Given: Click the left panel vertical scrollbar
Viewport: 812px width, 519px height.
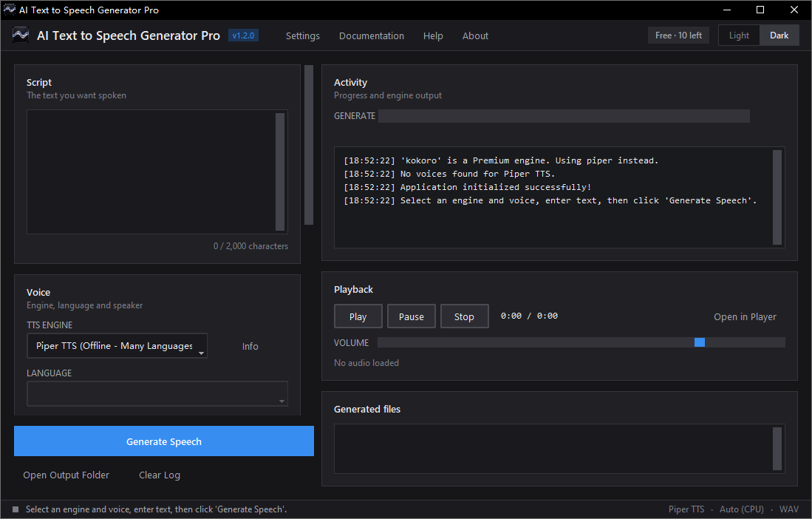Looking at the screenshot, I should 309,144.
